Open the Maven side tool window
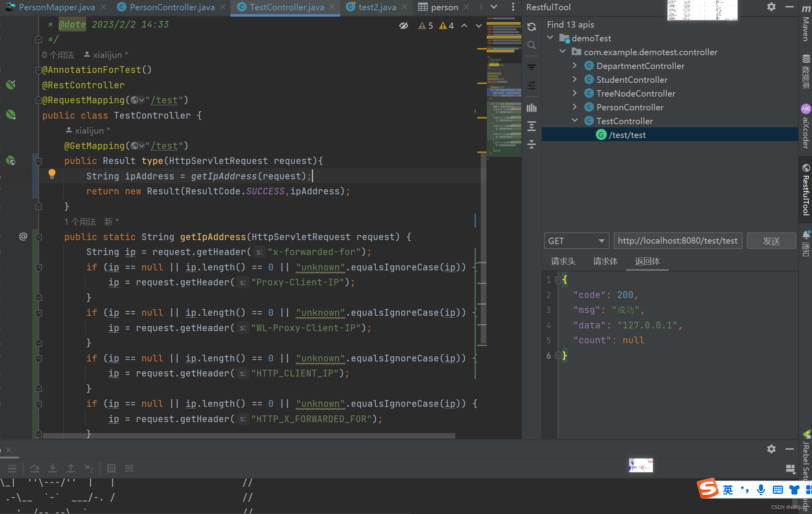The height and width of the screenshot is (514, 812). (x=806, y=24)
